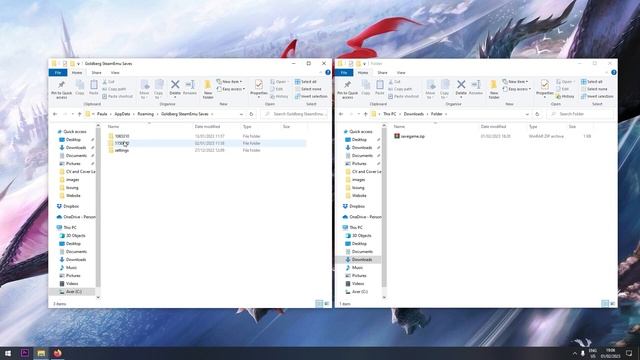Click the Delete X icon in the Folder window
The width and height of the screenshot is (640, 360).
pyautogui.click(x=461, y=84)
